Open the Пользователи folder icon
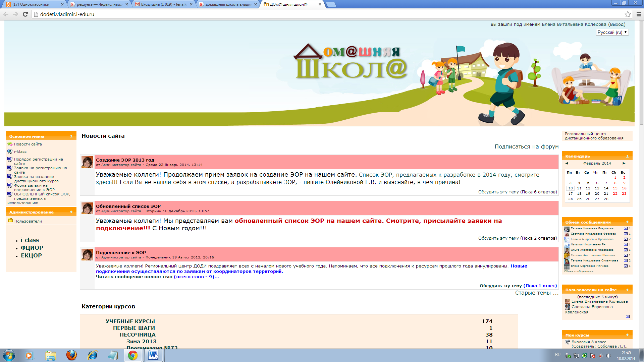The width and height of the screenshot is (644, 362). coord(10,221)
